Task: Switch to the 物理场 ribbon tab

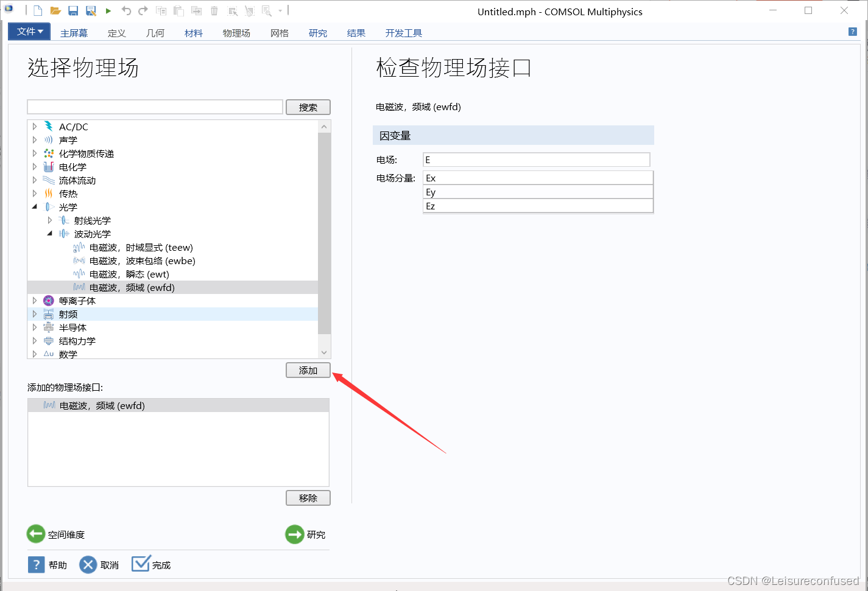Action: [236, 33]
